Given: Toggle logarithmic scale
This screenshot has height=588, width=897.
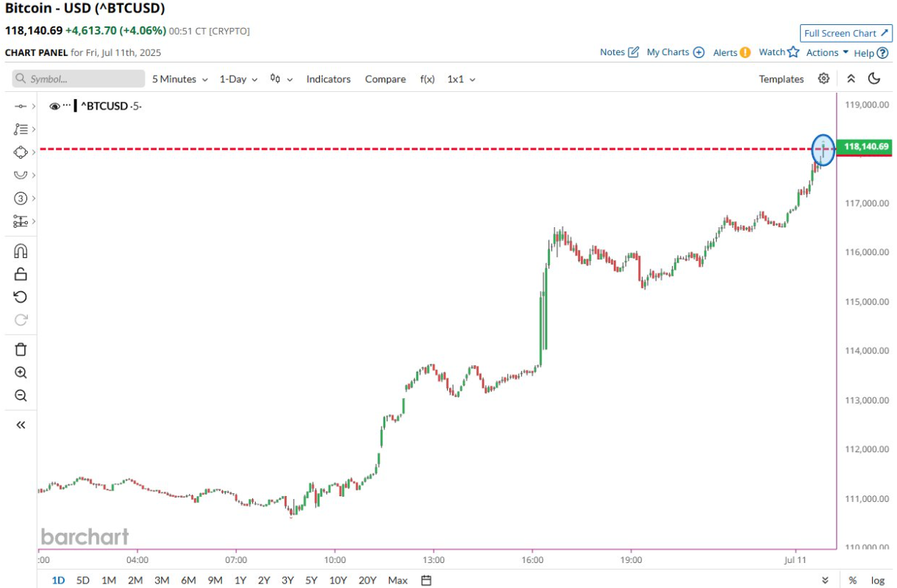Looking at the screenshot, I should [x=878, y=580].
